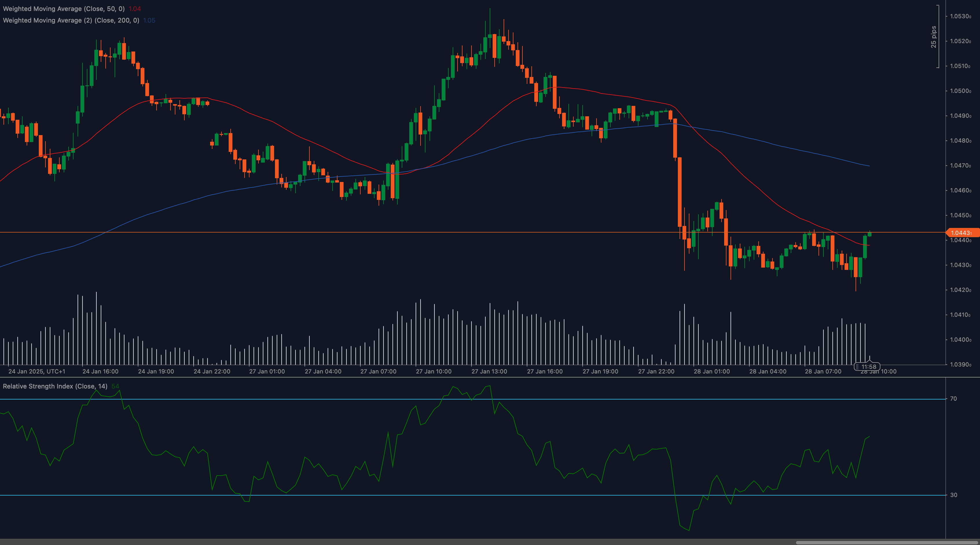
Task: Click the 1.0400 price axis label
Action: point(961,340)
